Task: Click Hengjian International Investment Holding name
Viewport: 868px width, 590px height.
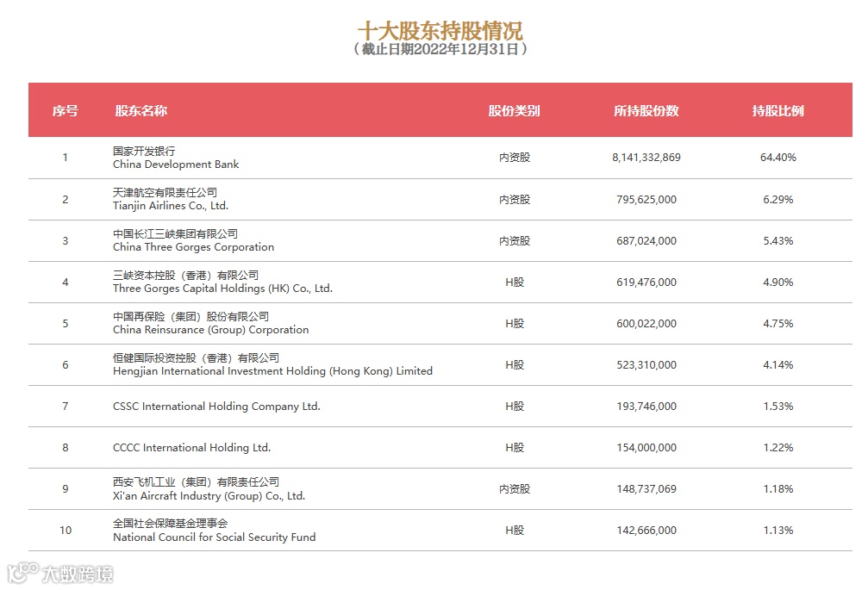Action: [273, 371]
